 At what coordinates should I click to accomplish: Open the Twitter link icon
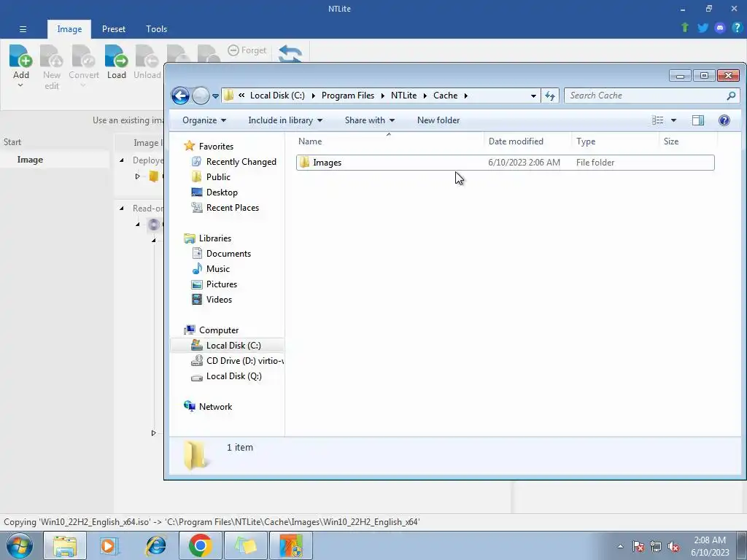703,28
